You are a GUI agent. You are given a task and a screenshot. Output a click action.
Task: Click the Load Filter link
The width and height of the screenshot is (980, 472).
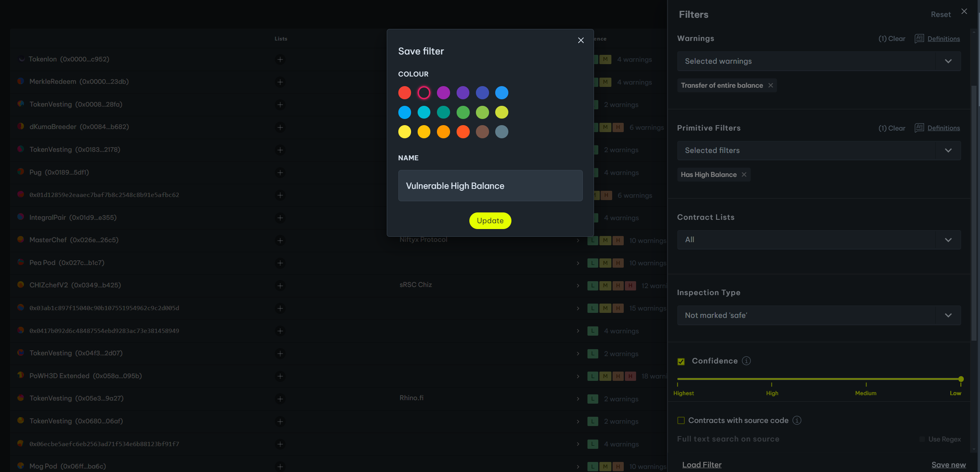(x=701, y=465)
